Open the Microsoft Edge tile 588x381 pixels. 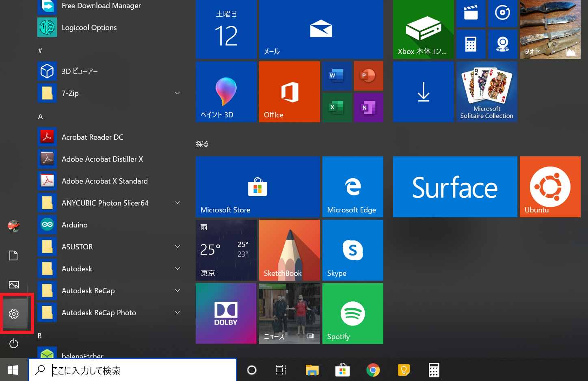353,187
